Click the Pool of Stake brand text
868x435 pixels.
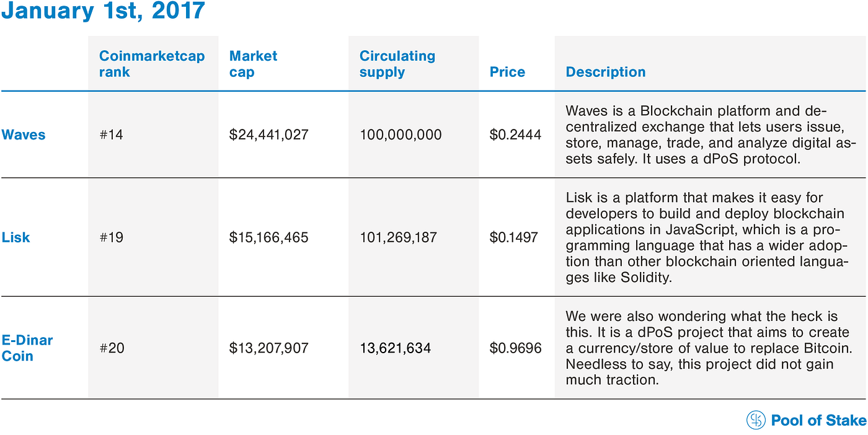click(x=818, y=421)
